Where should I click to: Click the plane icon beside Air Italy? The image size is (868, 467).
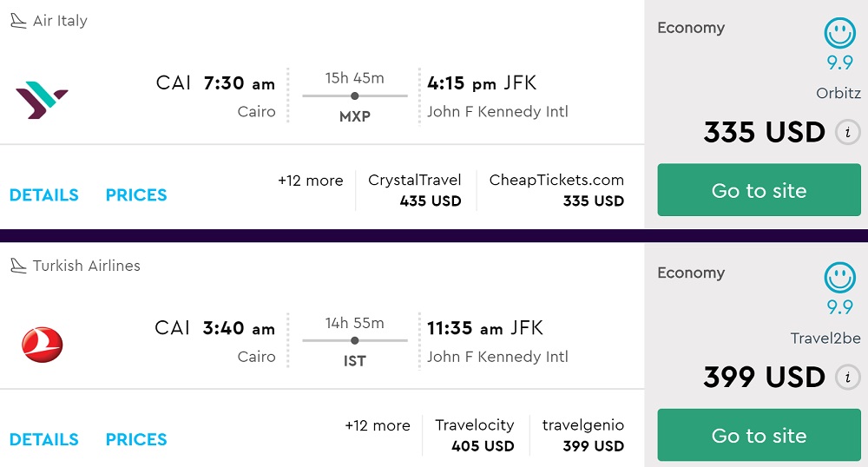pyautogui.click(x=18, y=21)
